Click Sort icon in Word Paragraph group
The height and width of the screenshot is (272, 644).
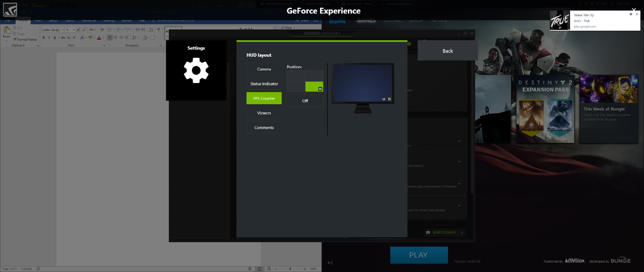(x=151, y=30)
